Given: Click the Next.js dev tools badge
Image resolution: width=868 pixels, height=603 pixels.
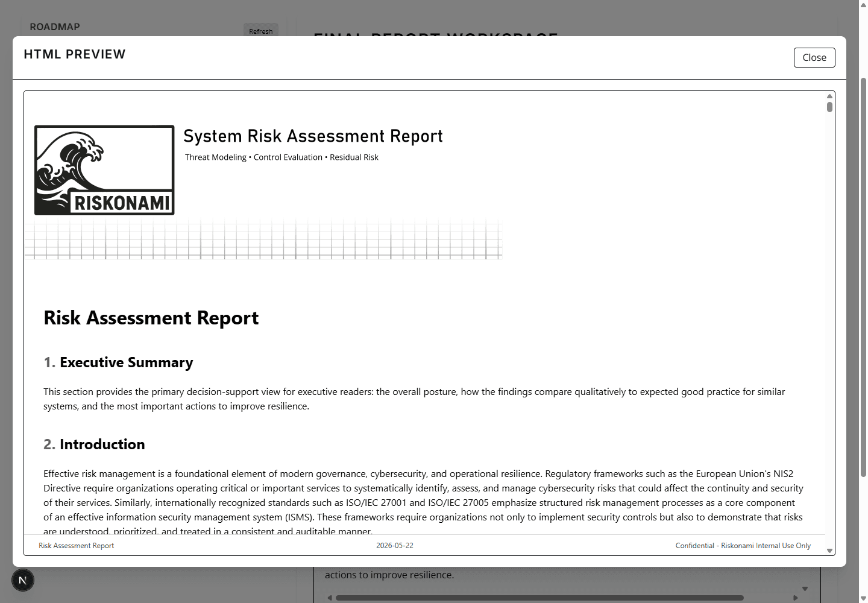Looking at the screenshot, I should click(x=23, y=580).
